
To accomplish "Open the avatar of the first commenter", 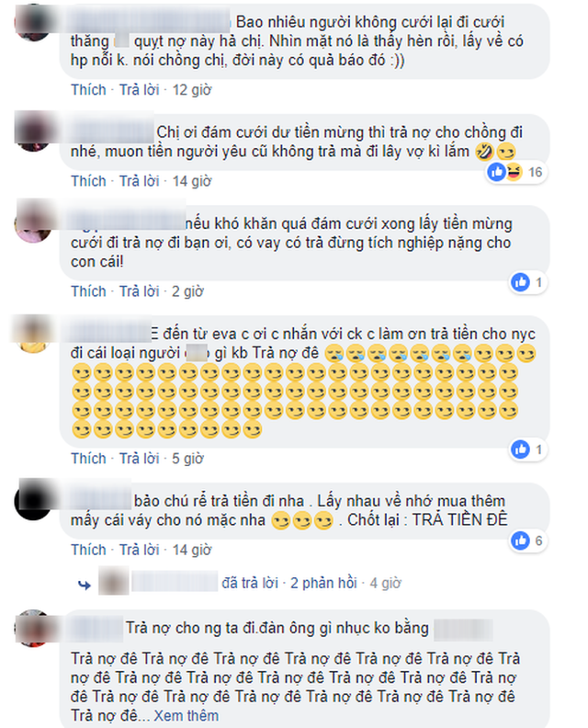I will tap(33, 23).
